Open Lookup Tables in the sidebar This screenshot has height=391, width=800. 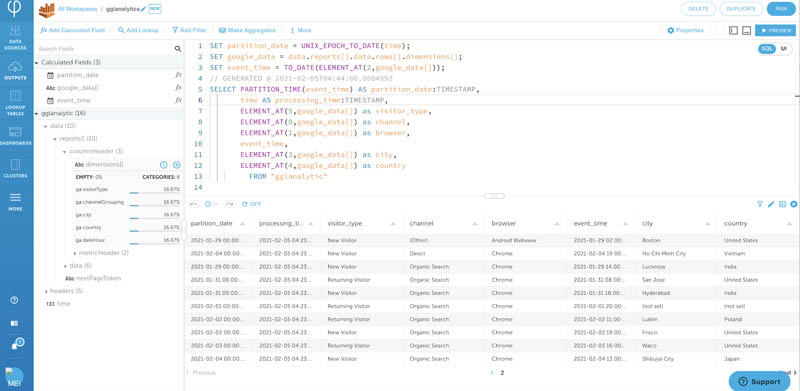[15, 103]
